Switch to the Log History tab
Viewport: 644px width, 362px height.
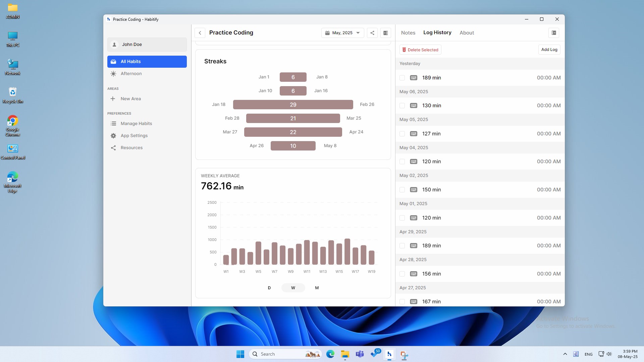pos(437,33)
